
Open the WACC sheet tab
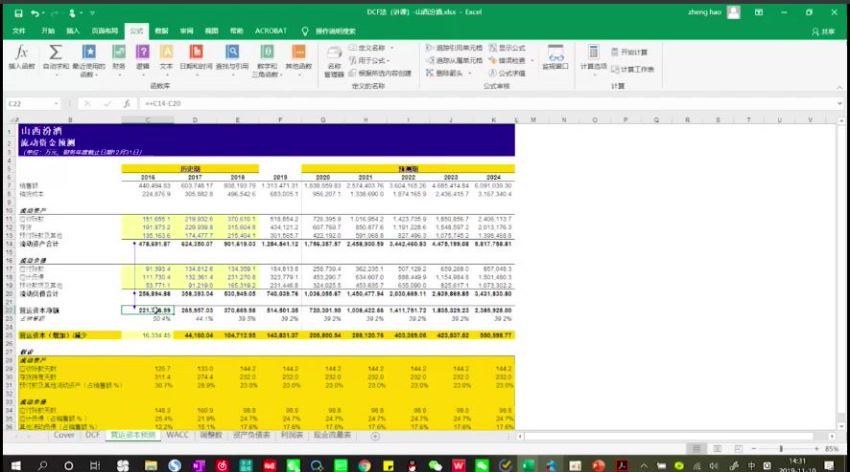tap(177, 435)
